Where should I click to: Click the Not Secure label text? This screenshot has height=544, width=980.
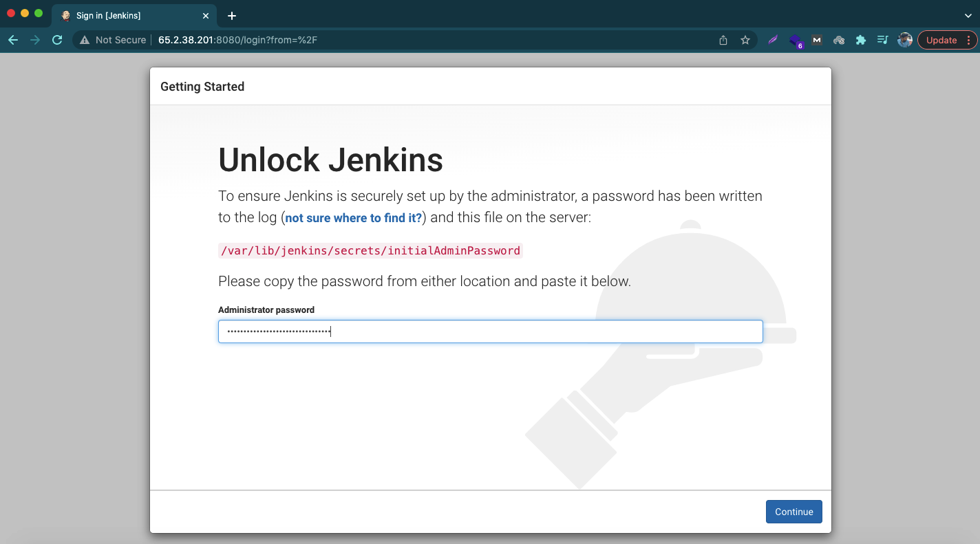(121, 40)
